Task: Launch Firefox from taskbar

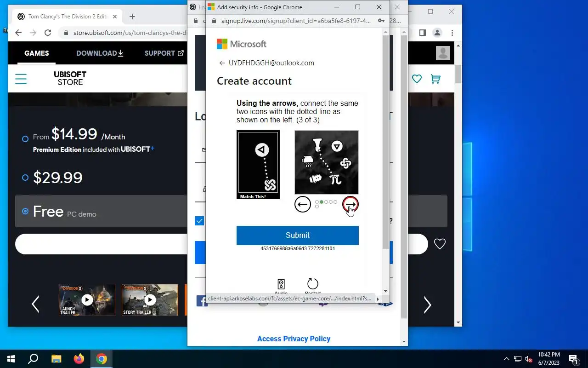Action: pos(79,359)
